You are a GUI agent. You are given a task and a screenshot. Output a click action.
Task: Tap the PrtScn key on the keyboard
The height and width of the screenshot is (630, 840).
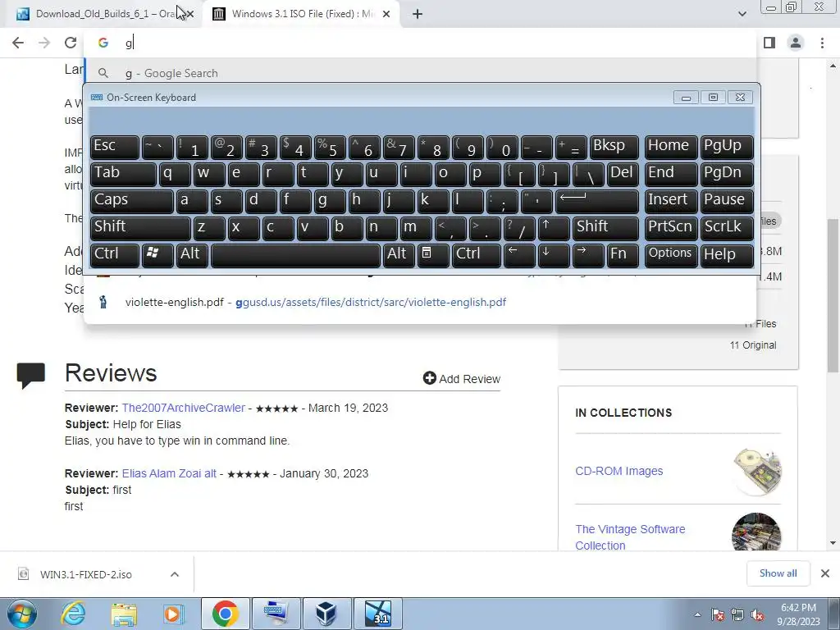click(671, 228)
